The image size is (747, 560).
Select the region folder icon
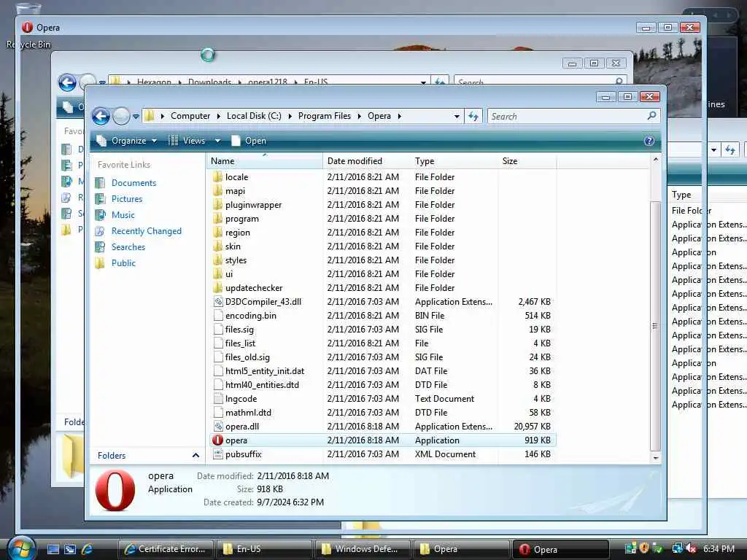[217, 232]
